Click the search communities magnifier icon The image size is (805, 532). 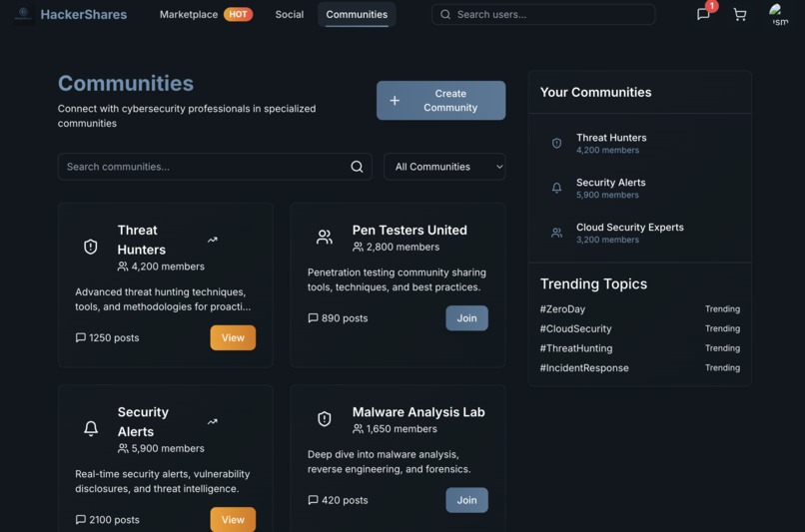(357, 167)
